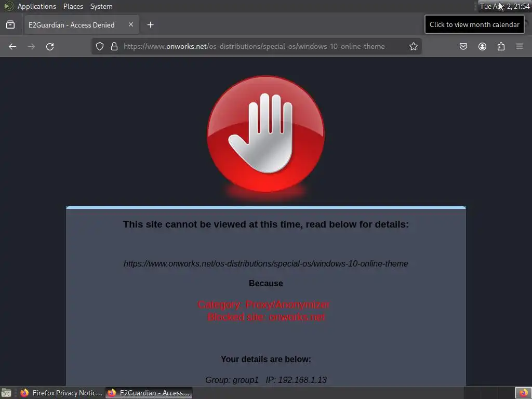The height and width of the screenshot is (399, 532).
Task: Open the Extensions puzzle icon
Action: coord(501,46)
